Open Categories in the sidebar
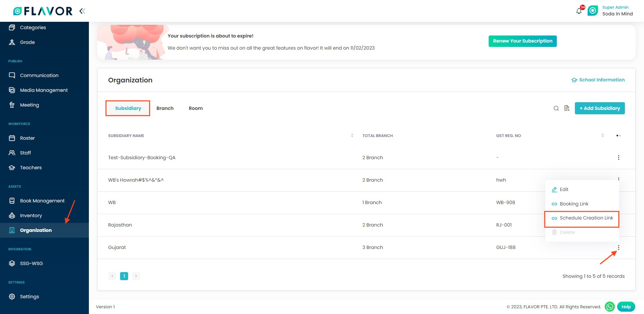The image size is (644, 314). click(33, 27)
